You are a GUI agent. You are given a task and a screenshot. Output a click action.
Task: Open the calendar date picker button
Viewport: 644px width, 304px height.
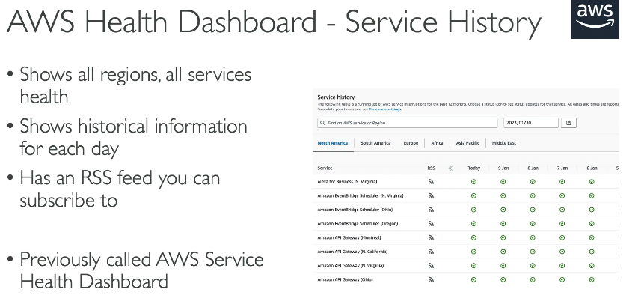click(x=569, y=123)
